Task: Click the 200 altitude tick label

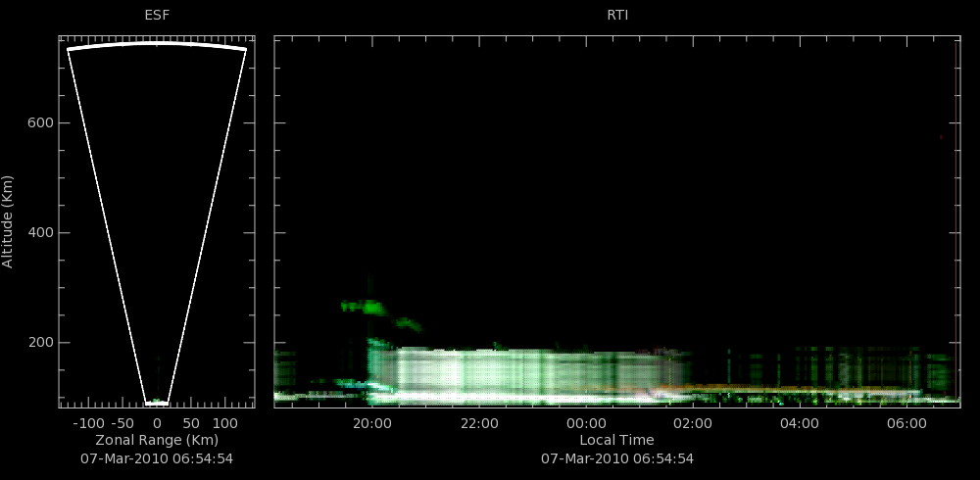Action: pos(40,343)
